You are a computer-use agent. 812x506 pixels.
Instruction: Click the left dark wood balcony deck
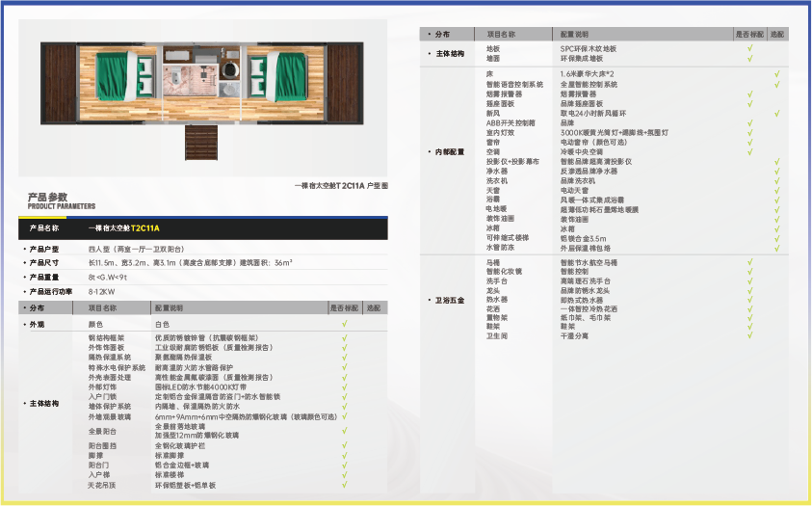pos(60,83)
